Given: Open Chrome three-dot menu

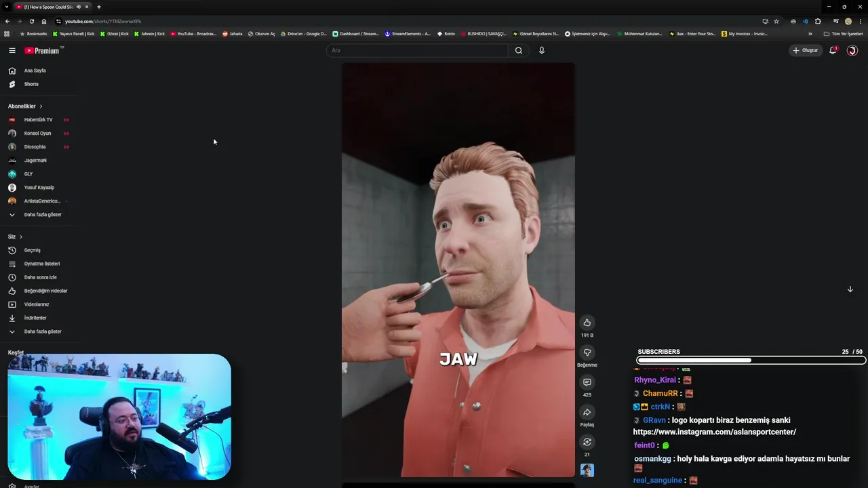Looking at the screenshot, I should (x=861, y=21).
